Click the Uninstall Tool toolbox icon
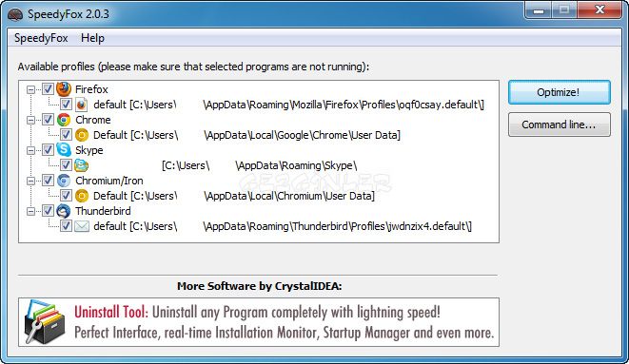Viewport: 629px width, 364px height. click(45, 322)
